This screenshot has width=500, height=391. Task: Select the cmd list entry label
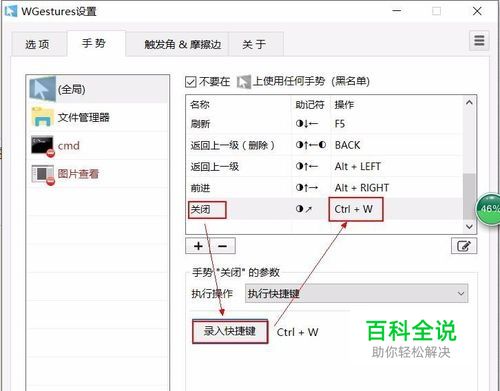(x=69, y=146)
